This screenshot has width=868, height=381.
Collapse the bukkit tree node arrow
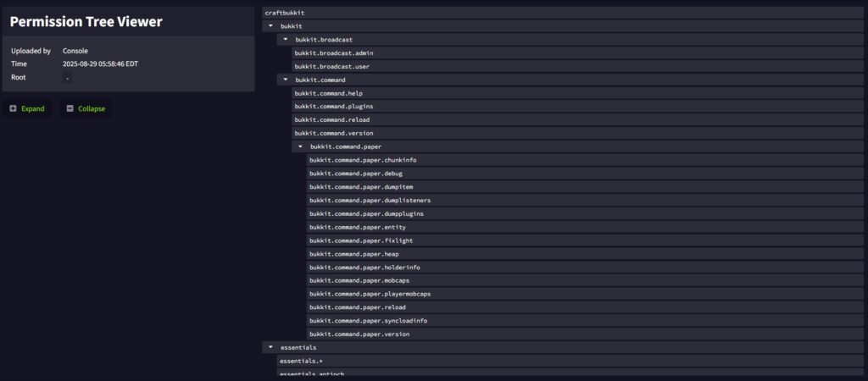pos(270,26)
